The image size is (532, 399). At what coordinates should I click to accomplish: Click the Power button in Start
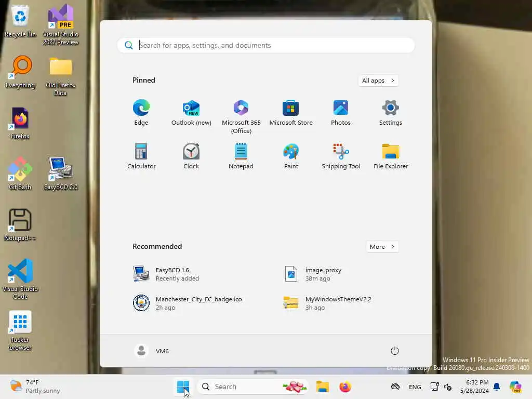click(x=395, y=351)
